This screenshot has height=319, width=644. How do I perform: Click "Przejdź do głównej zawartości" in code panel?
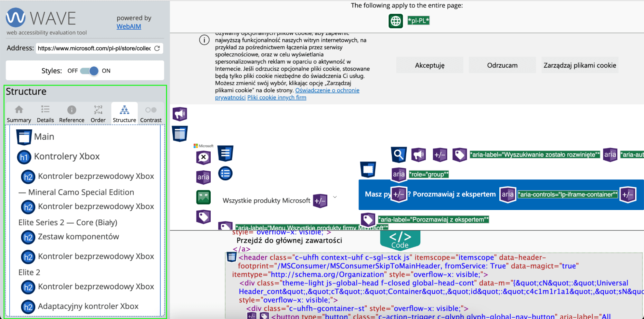289,241
